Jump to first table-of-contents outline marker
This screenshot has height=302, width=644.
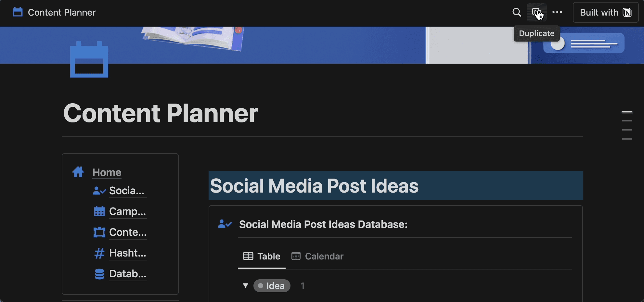(x=627, y=112)
